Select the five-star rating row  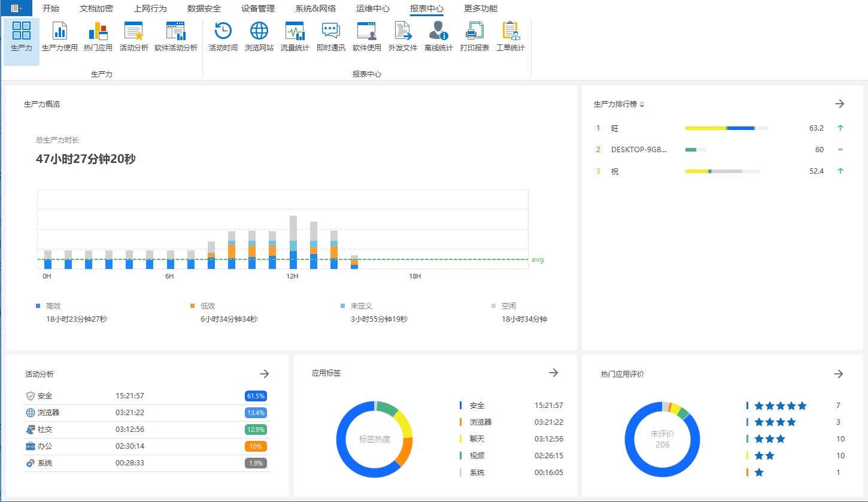[794, 406]
